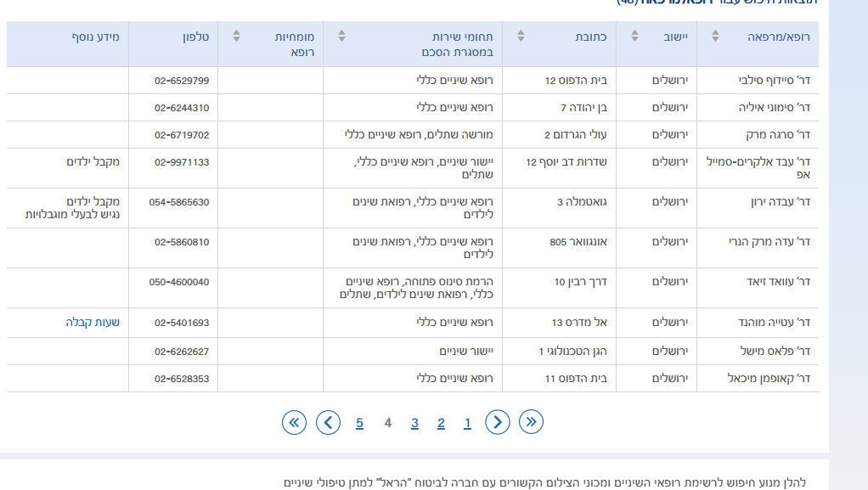
Task: Sort table by רופא/מרפאה column arrows
Action: 715,37
